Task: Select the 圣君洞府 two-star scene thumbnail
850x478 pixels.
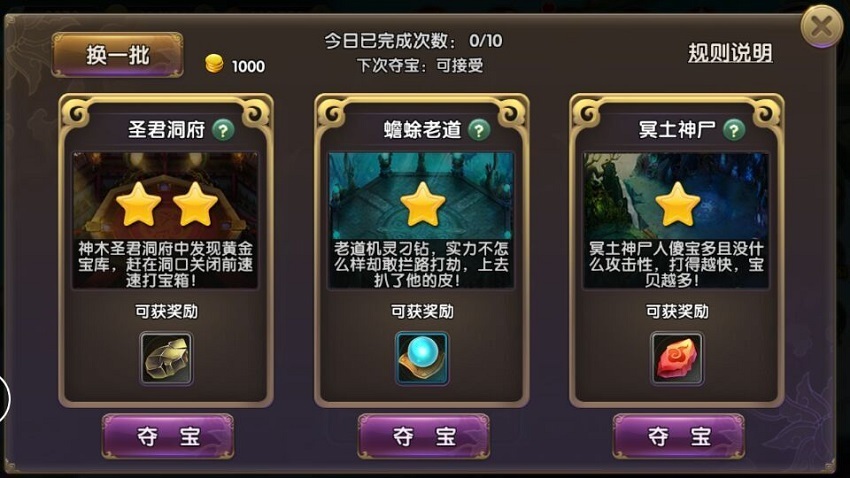Action: pos(166,220)
